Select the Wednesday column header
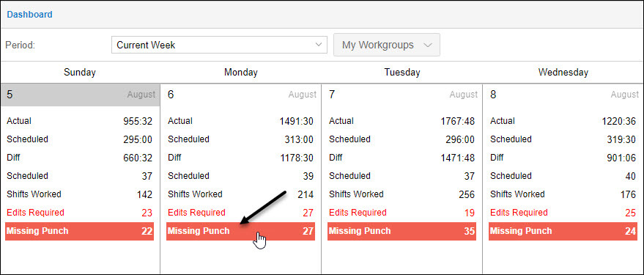Viewport: 644px width, 275px height. pyautogui.click(x=563, y=73)
